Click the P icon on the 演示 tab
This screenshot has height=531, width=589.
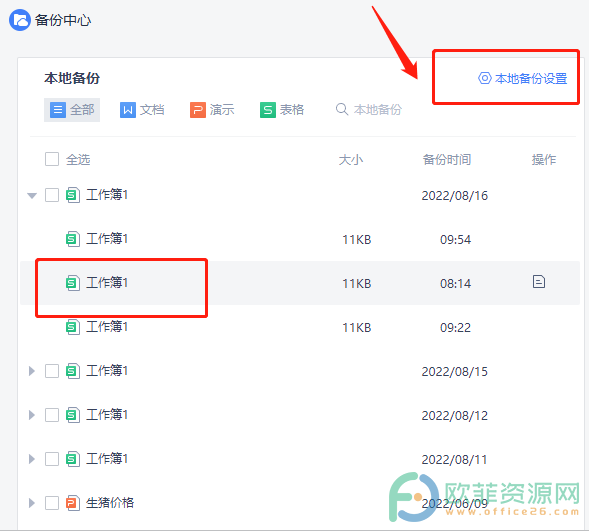(198, 110)
